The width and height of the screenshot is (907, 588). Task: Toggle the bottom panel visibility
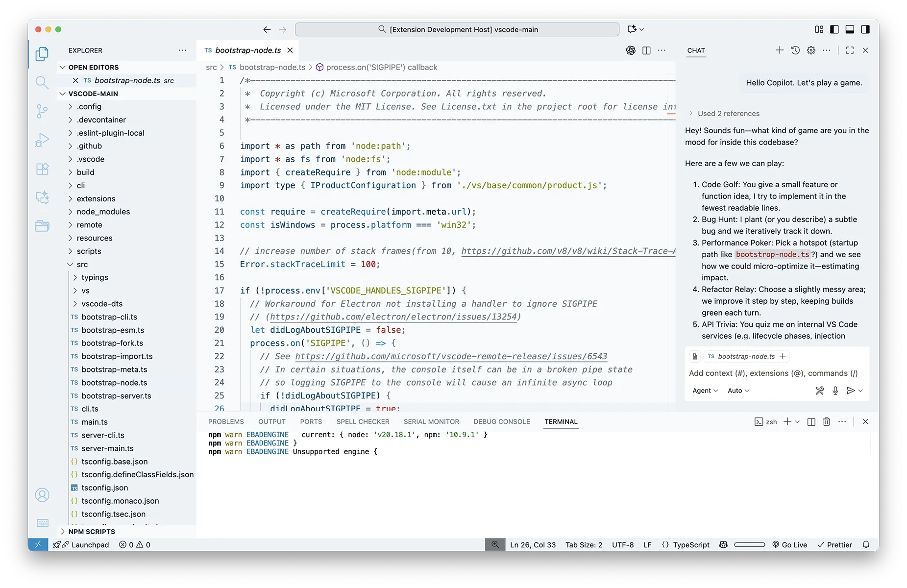850,29
